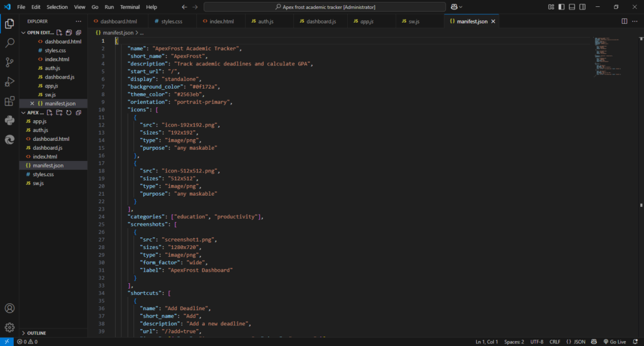Screen dimensions: 644x346
Task: Collapse the APEX folder section
Action: click(23, 113)
